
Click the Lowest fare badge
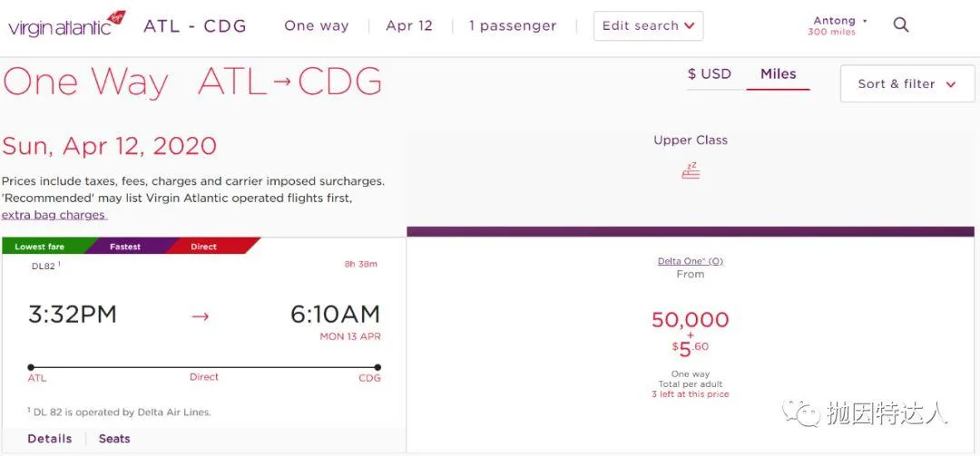39,247
